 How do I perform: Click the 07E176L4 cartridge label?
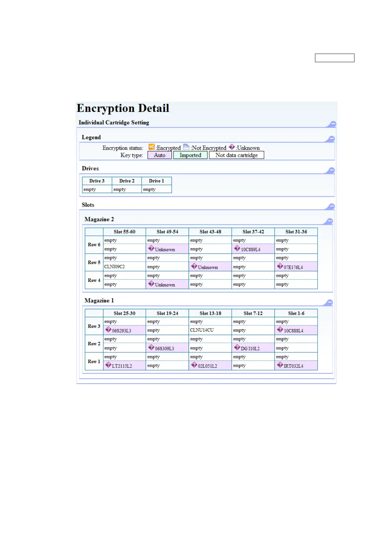coord(293,267)
